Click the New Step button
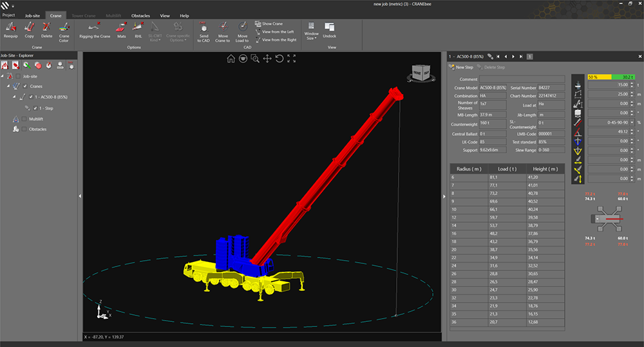Image resolution: width=644 pixels, height=347 pixels. 461,68
